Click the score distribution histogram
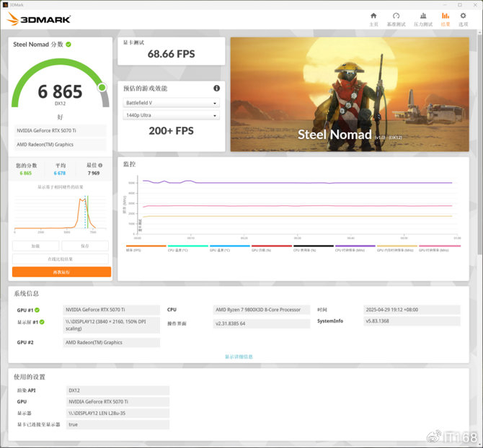 (x=61, y=212)
